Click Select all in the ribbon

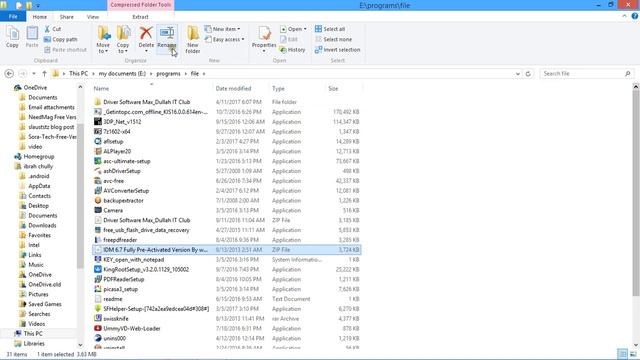[330, 29]
